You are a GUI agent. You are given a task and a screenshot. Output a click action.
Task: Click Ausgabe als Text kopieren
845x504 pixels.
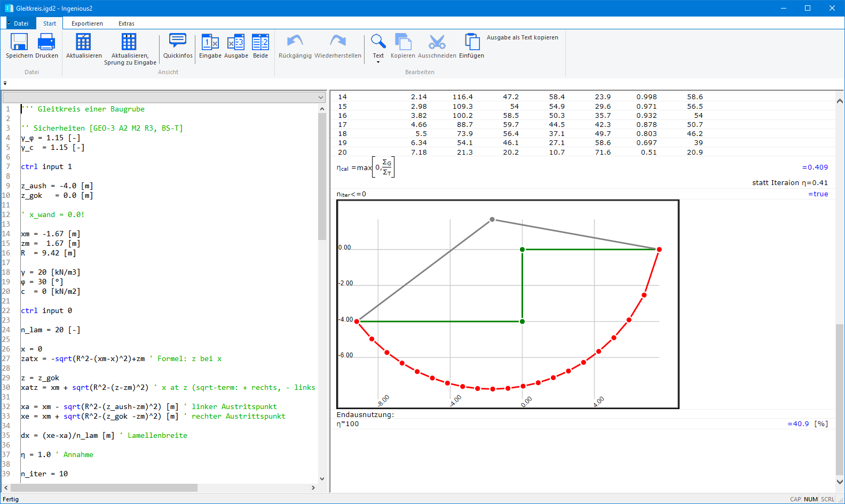522,37
